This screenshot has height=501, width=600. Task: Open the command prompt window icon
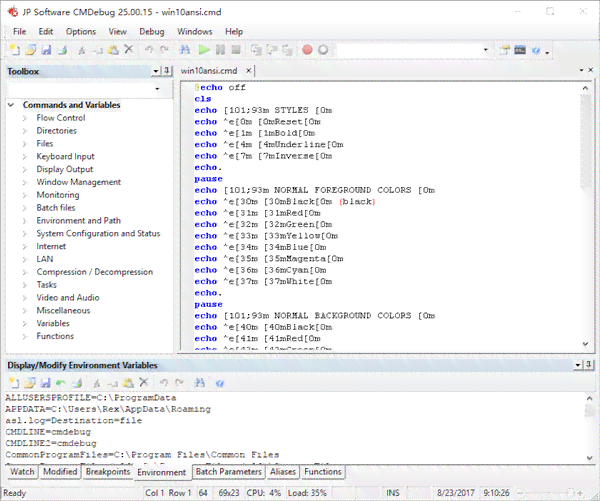(520, 50)
